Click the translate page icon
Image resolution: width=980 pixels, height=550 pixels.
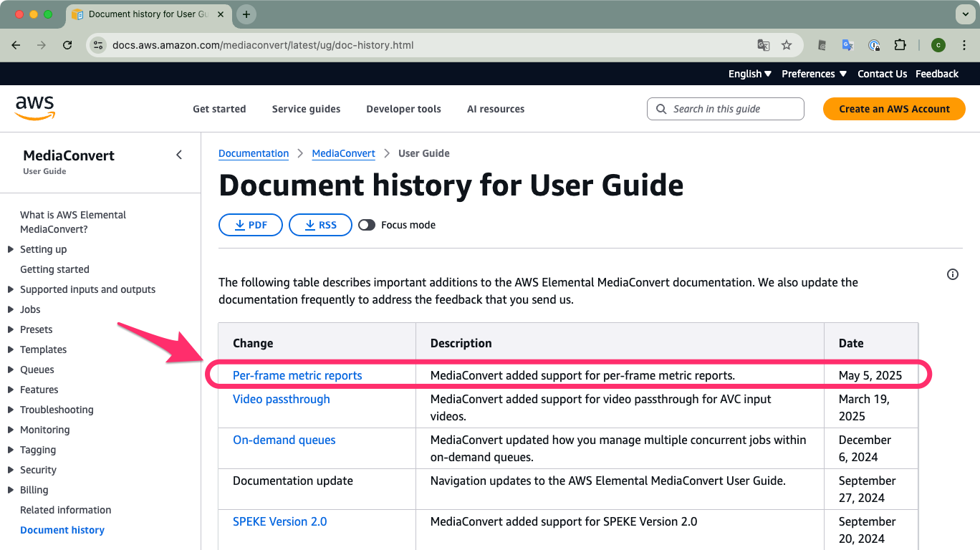coord(764,45)
